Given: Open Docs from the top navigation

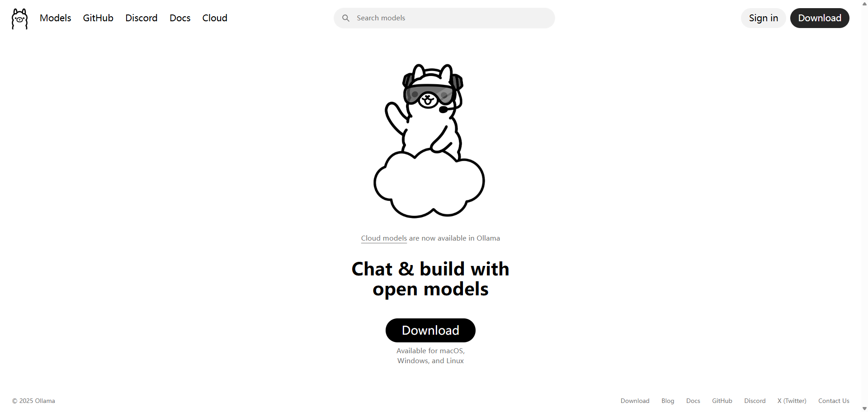Looking at the screenshot, I should (x=180, y=18).
